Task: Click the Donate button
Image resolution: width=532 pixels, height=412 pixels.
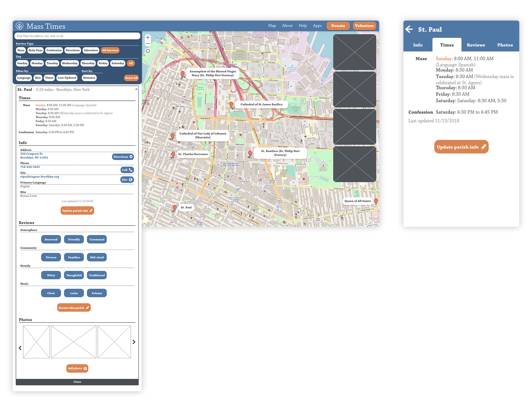Action: (x=338, y=26)
